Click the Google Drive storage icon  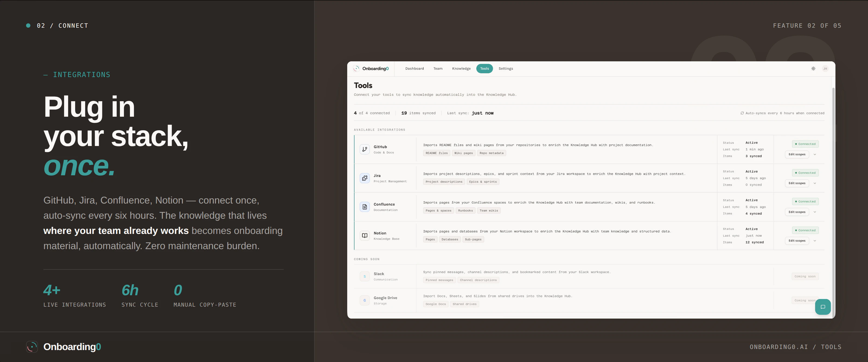coord(364,300)
